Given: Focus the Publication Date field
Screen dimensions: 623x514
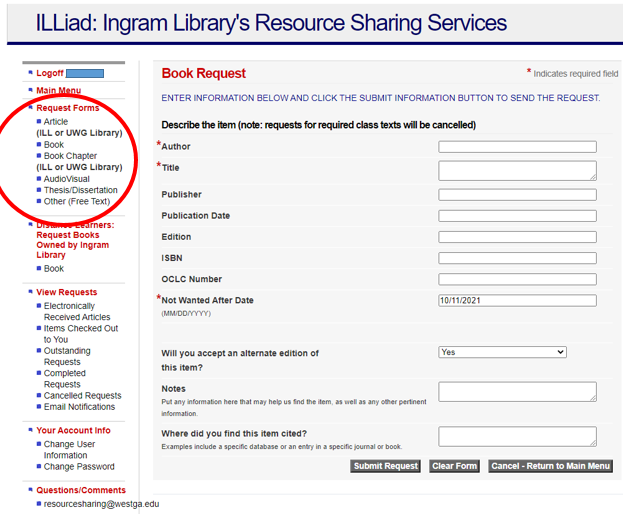Looking at the screenshot, I should point(517,216).
